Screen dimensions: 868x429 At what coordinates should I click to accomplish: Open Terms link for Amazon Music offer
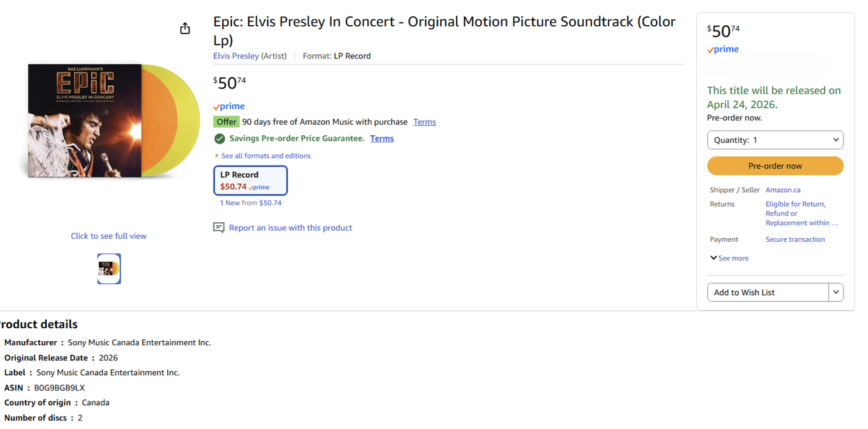pos(424,122)
